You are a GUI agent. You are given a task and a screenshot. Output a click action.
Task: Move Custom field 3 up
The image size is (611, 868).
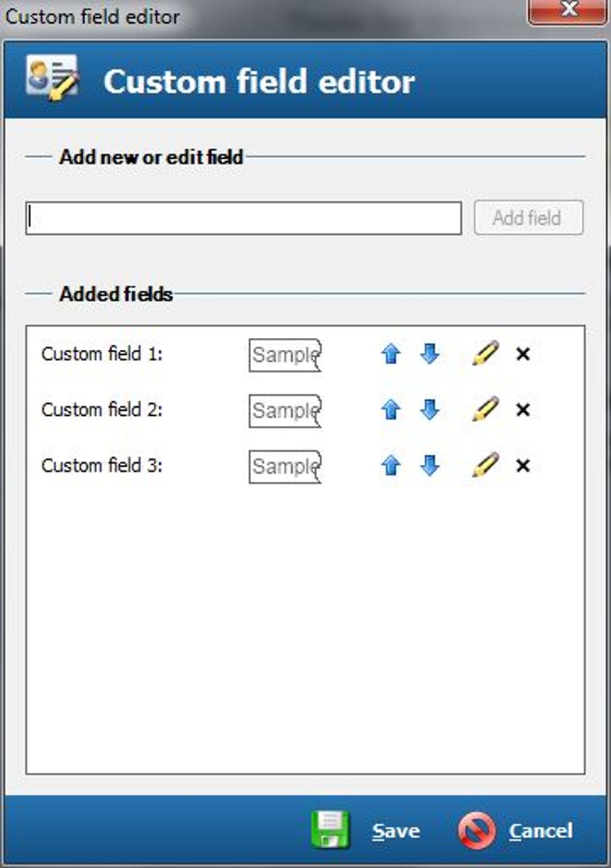[391, 465]
